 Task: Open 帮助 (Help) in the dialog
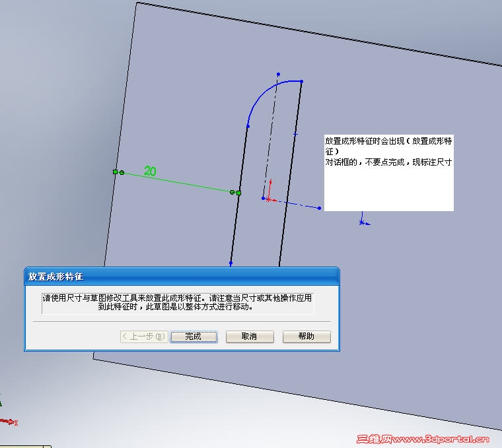pyautogui.click(x=306, y=336)
